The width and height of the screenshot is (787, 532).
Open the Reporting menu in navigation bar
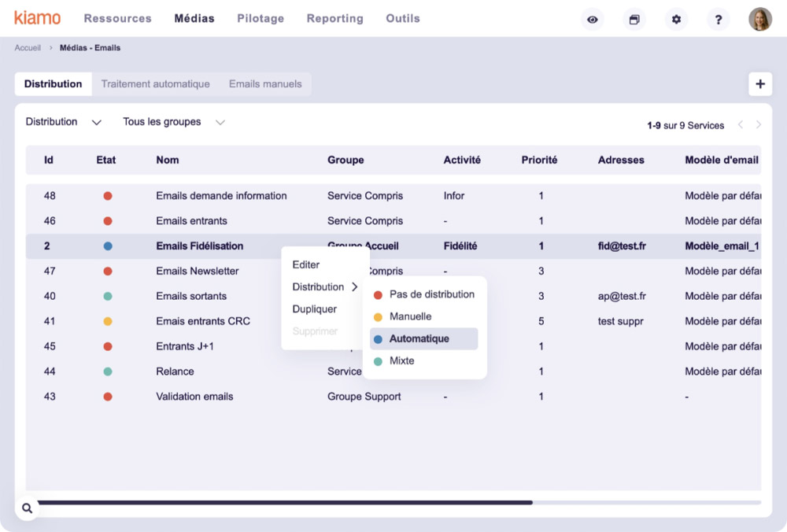pos(334,18)
